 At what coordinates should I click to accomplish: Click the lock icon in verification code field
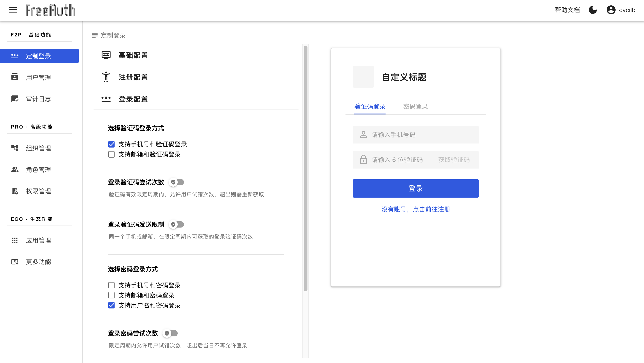[363, 160]
